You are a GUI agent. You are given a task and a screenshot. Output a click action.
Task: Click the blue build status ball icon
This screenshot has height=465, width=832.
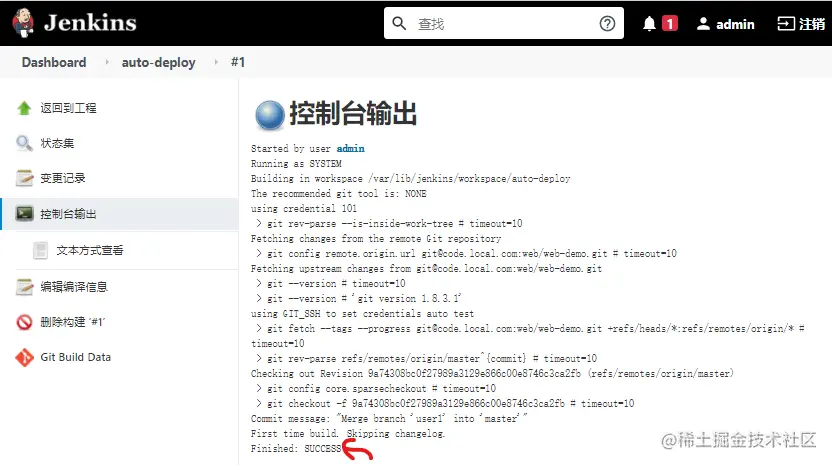270,115
